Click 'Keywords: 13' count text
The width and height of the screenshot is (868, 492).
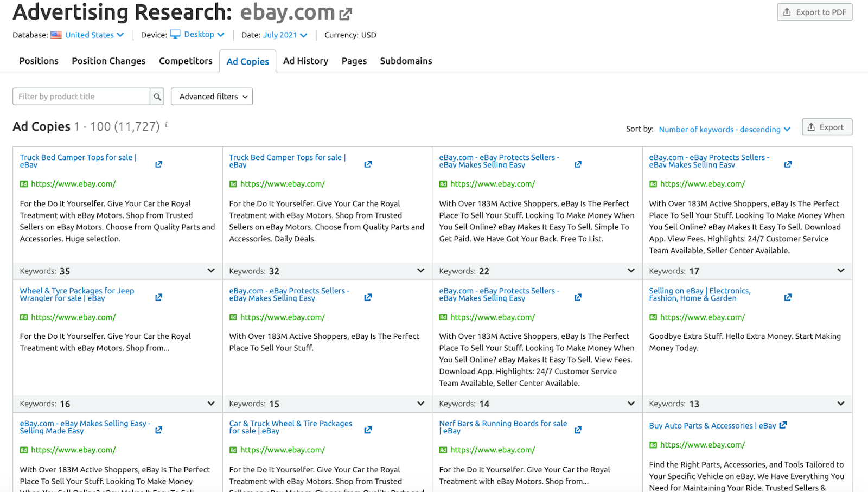(674, 404)
